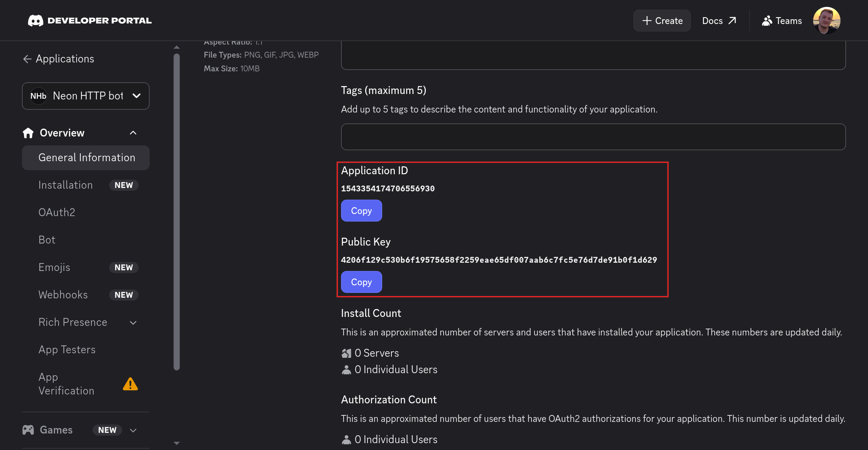Click the App Verification warning triangle icon
The width and height of the screenshot is (868, 450).
[x=130, y=384]
